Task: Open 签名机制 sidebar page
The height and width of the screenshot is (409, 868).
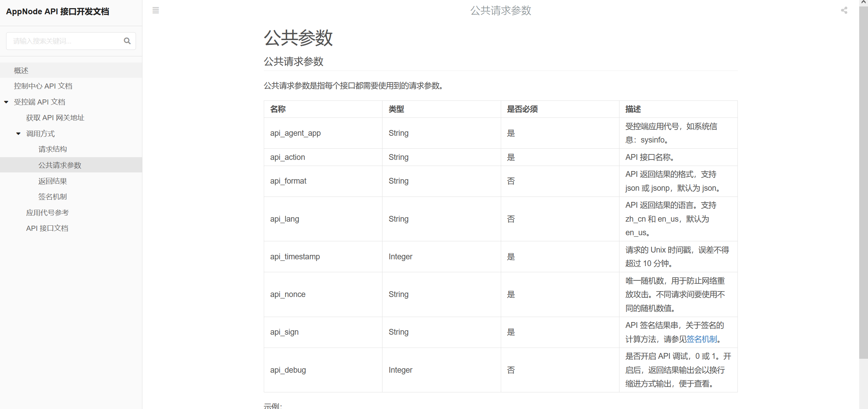Action: pos(71,197)
